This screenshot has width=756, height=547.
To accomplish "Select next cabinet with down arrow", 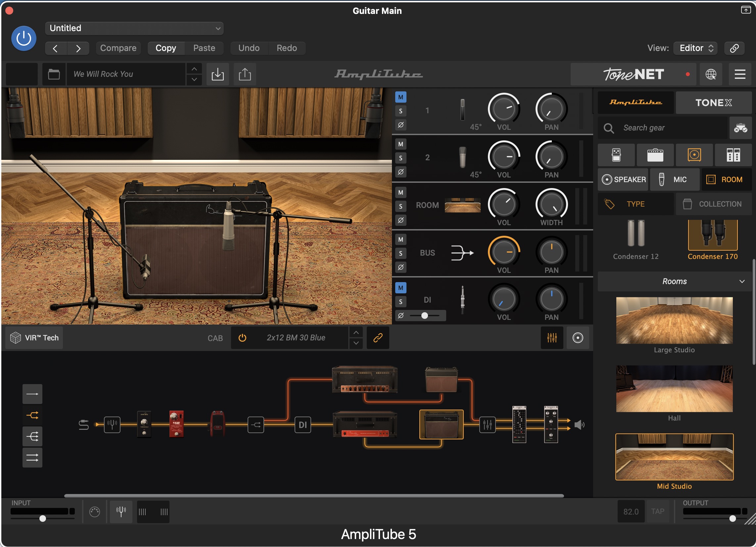I will [x=356, y=343].
